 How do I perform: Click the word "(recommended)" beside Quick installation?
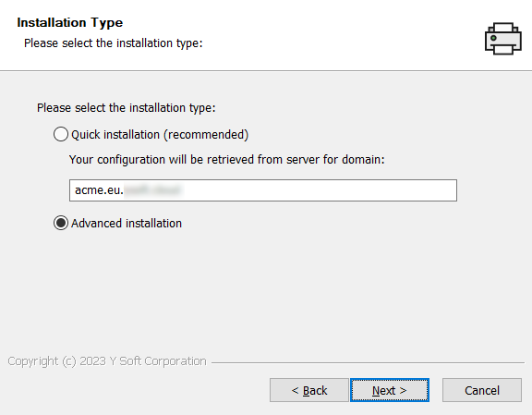(x=206, y=135)
